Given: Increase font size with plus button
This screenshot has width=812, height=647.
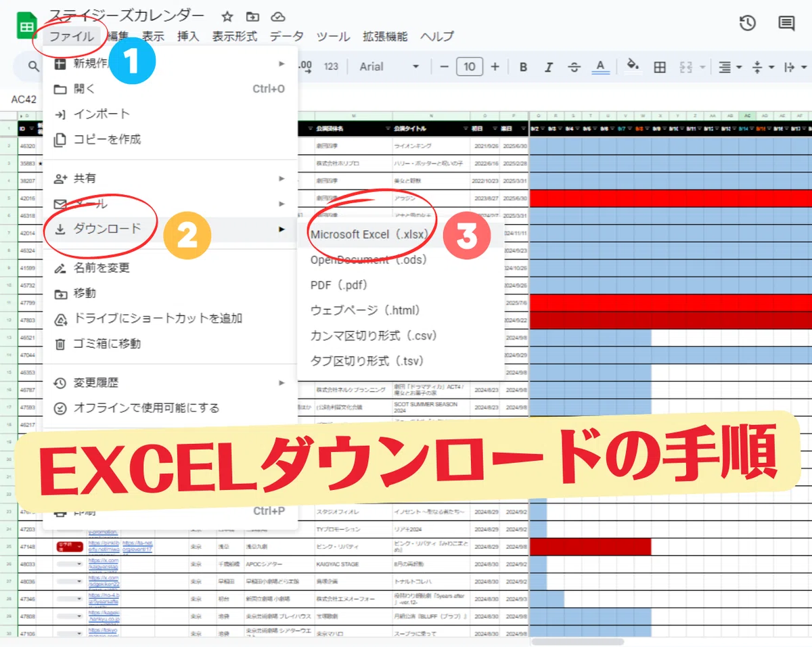Looking at the screenshot, I should tap(495, 66).
